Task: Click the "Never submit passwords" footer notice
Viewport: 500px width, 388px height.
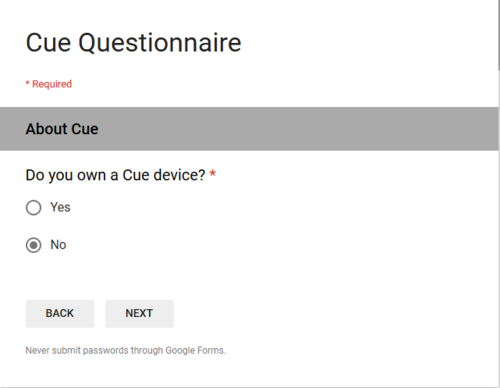Action: click(x=126, y=351)
